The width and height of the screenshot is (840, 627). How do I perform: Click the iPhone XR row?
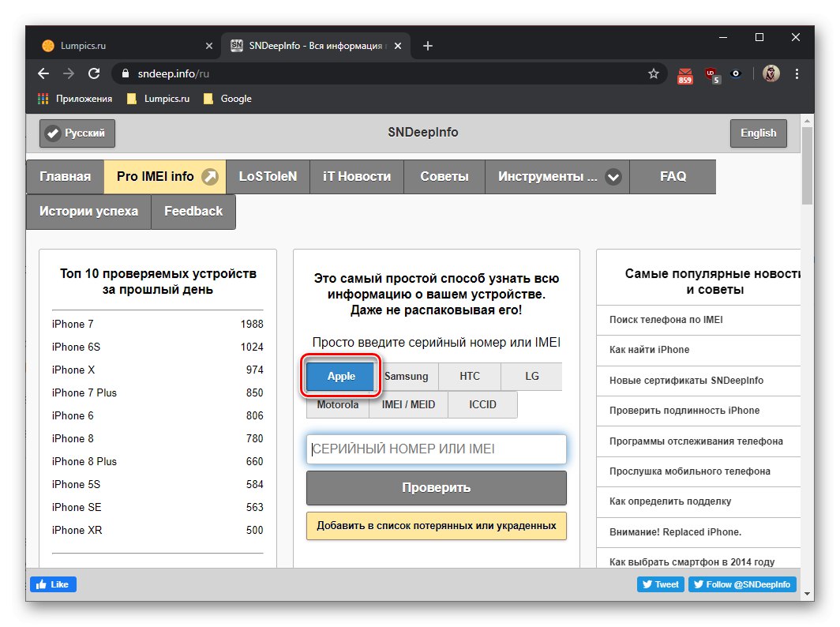(158, 531)
